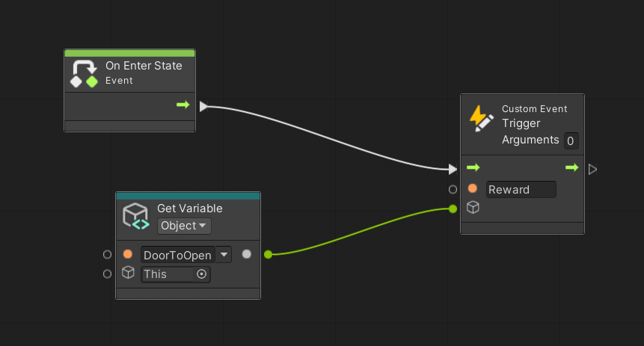Image resolution: width=644 pixels, height=346 pixels.
Task: Click the DoorToOpen variable name field
Action: point(177,255)
